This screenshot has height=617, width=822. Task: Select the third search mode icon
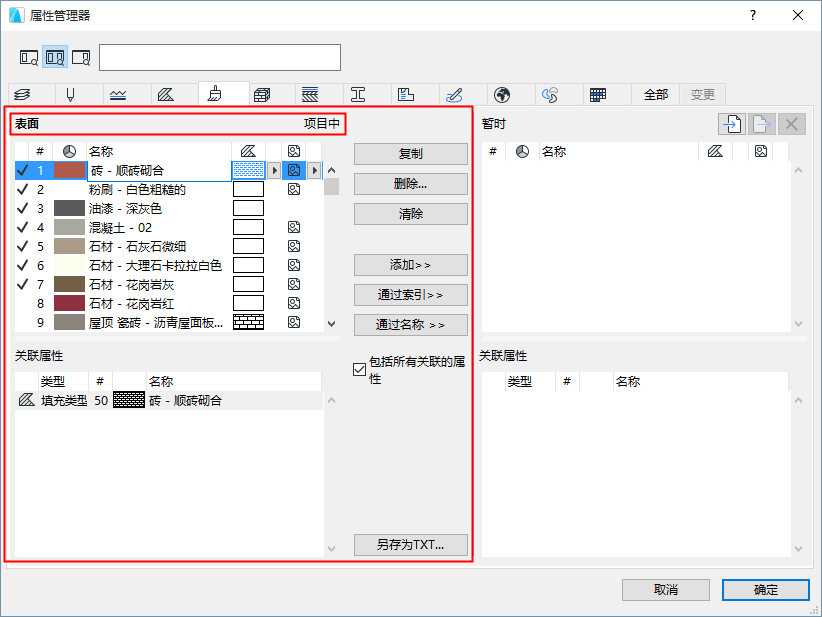tap(81, 58)
